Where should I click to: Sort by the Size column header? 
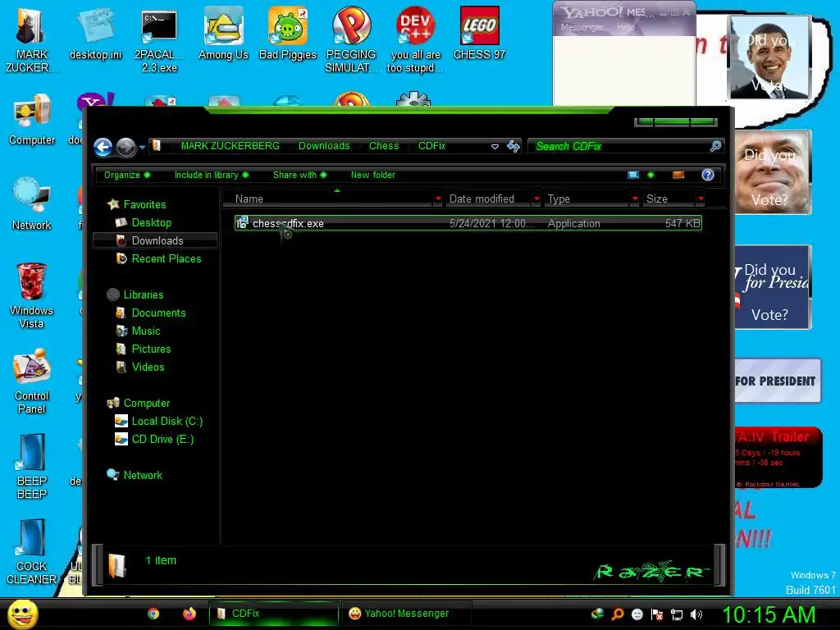tap(669, 199)
